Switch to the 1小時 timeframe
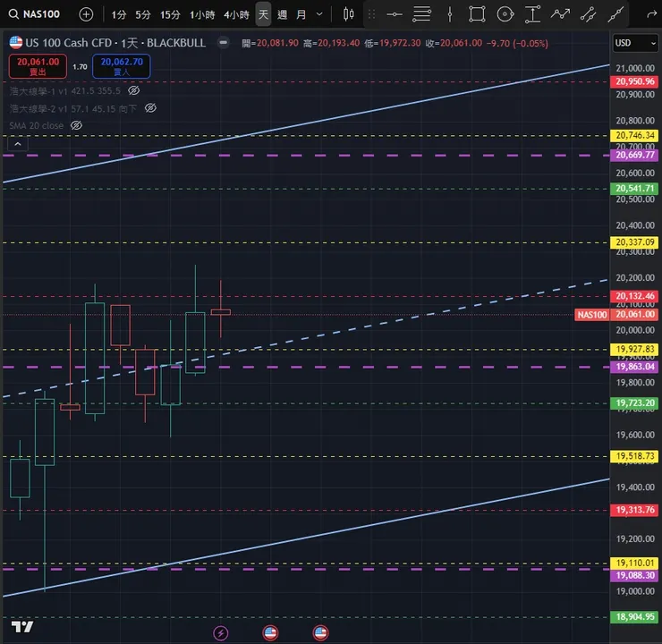This screenshot has width=662, height=644. [202, 15]
